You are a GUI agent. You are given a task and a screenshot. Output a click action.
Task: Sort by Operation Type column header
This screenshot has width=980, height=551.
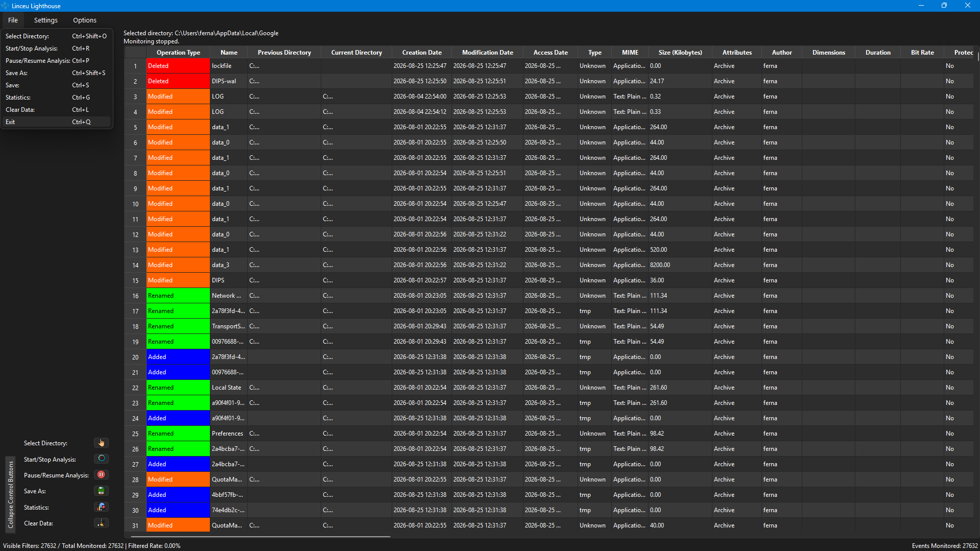point(178,53)
